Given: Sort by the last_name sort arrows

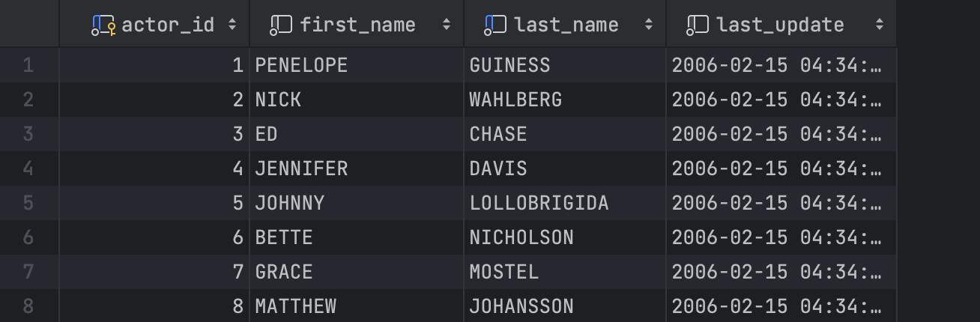Looking at the screenshot, I should point(649,25).
